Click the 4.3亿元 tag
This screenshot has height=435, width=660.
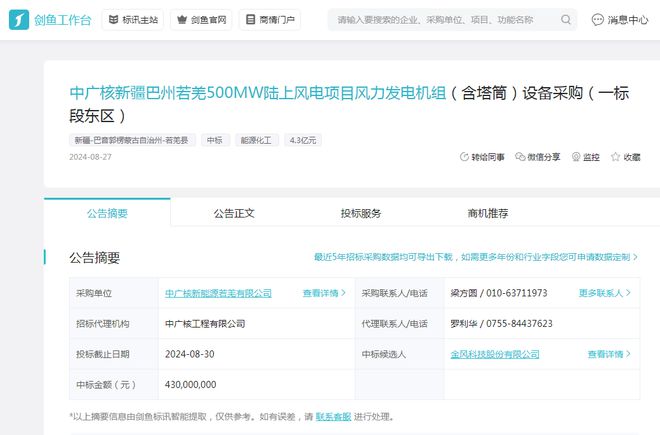coord(303,140)
